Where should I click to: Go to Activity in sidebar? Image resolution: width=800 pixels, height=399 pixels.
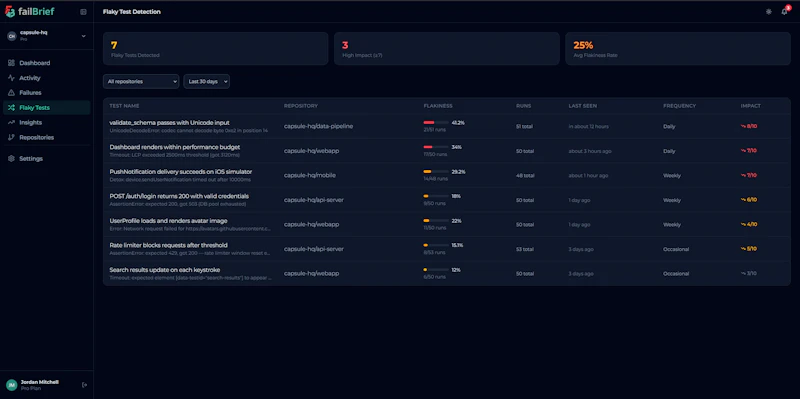46,78
